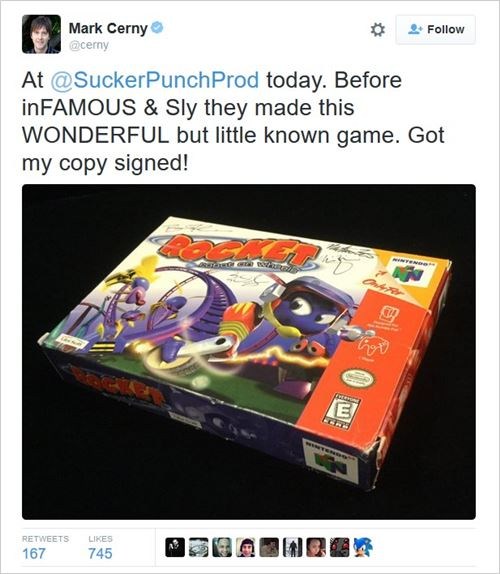Open Mark Cerny's profile avatar
The width and height of the screenshot is (500, 574).
point(41,34)
